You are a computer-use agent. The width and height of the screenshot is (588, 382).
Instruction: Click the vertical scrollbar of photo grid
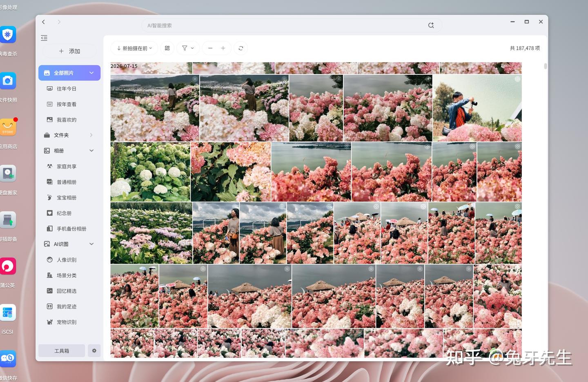click(x=546, y=66)
